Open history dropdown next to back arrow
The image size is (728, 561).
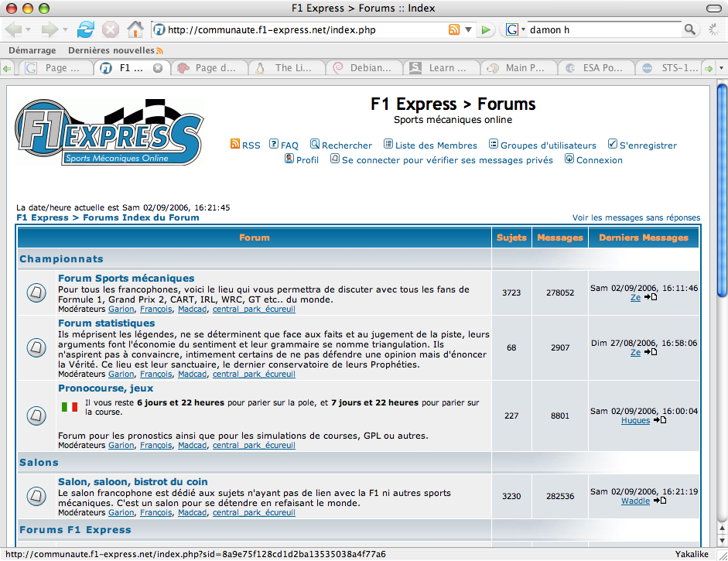click(29, 29)
